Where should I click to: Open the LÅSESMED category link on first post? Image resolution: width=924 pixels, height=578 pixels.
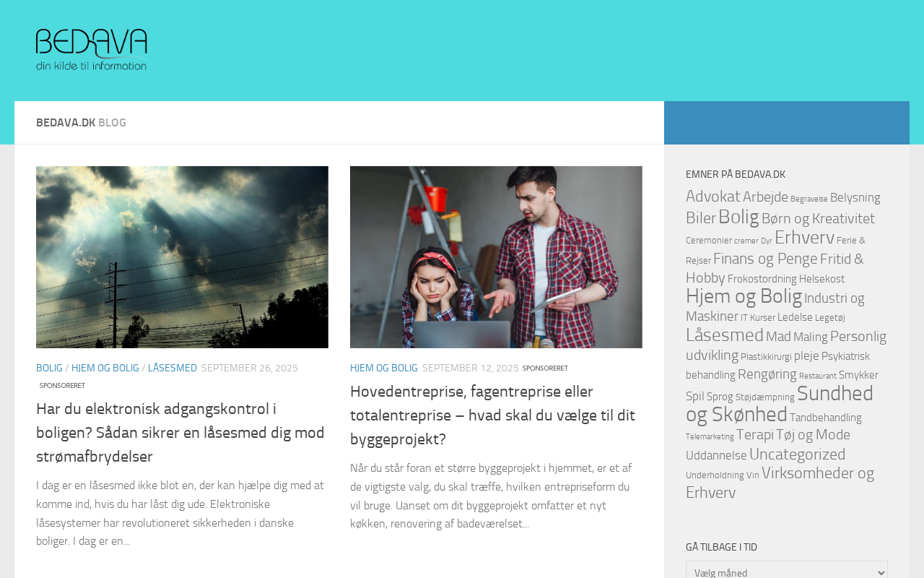pos(173,368)
